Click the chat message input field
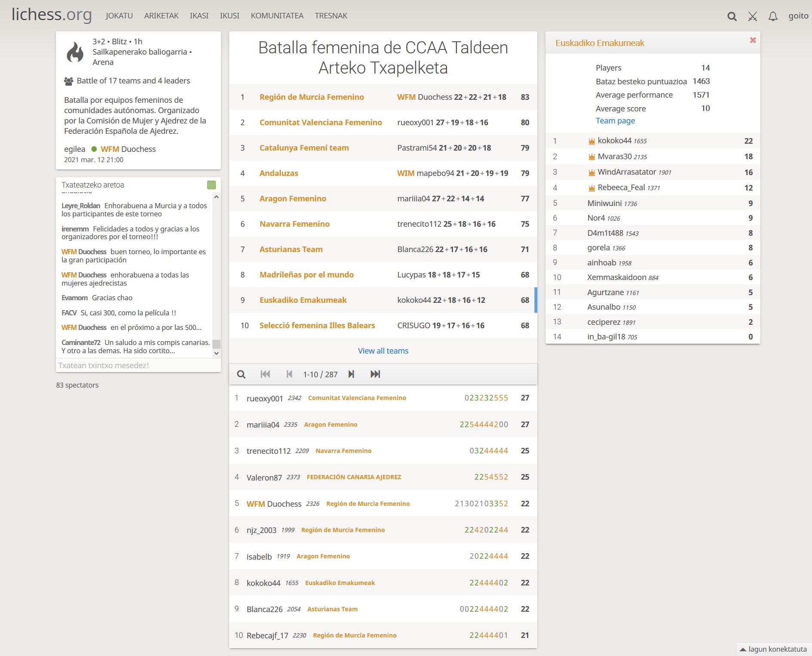812x656 pixels. pos(138,366)
